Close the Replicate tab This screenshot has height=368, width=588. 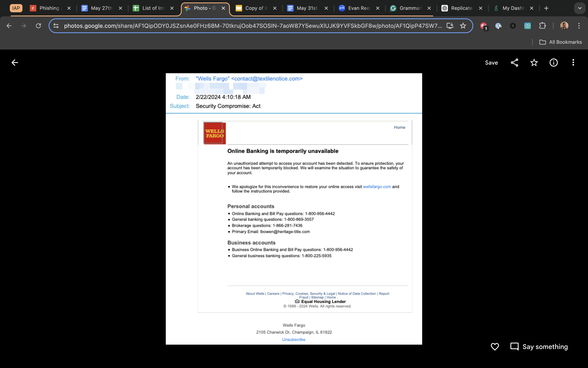tap(481, 8)
